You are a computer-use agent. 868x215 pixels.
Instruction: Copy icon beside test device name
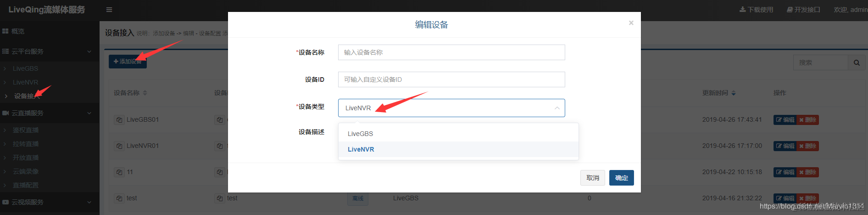[119, 198]
